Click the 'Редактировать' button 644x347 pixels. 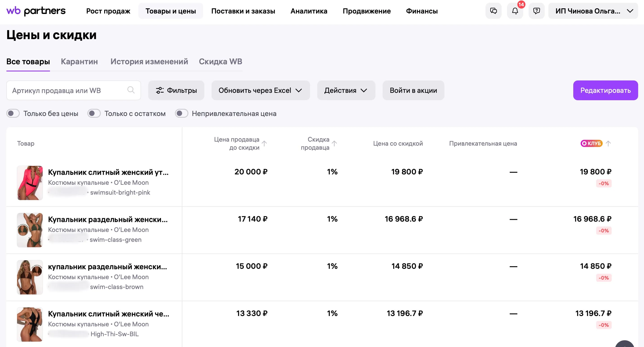(x=605, y=90)
